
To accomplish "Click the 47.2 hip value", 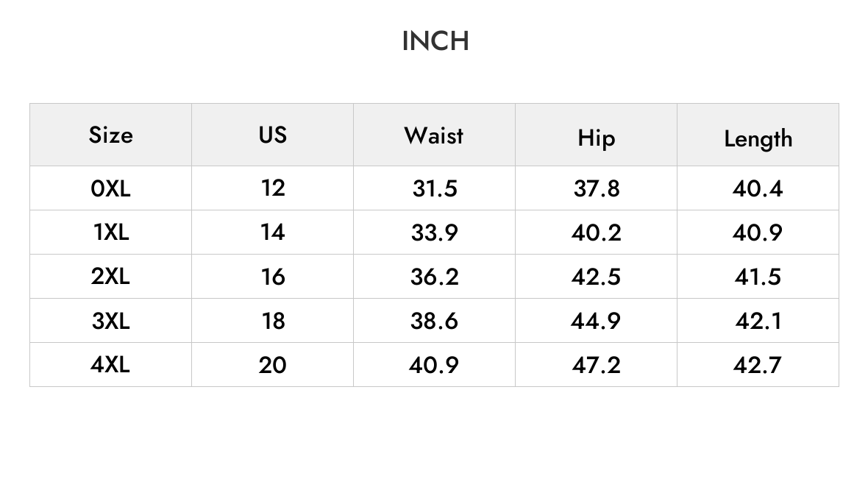I will (x=596, y=365).
